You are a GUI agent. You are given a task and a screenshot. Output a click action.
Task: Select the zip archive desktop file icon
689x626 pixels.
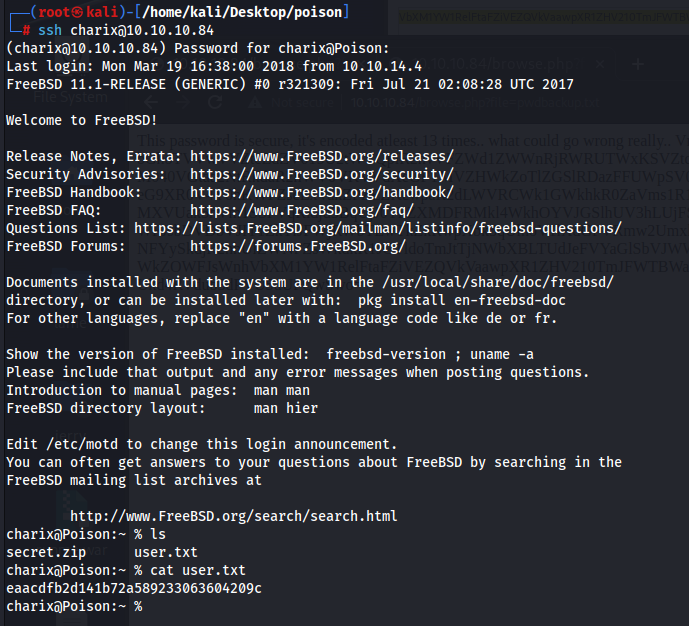(x=72, y=510)
